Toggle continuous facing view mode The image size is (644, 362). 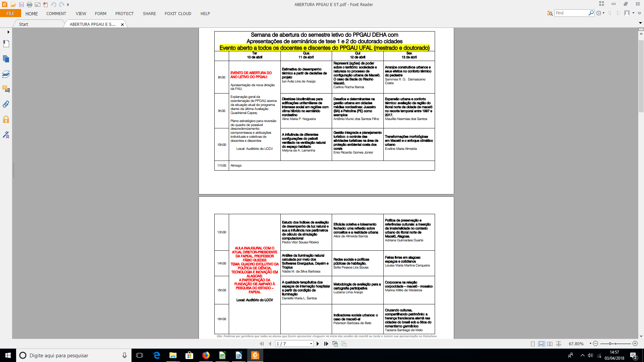click(558, 344)
